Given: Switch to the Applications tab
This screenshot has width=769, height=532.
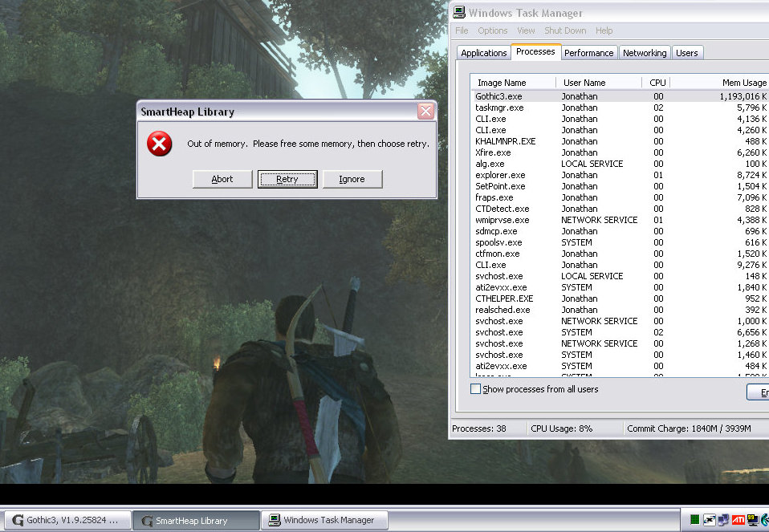Looking at the screenshot, I should [x=483, y=53].
